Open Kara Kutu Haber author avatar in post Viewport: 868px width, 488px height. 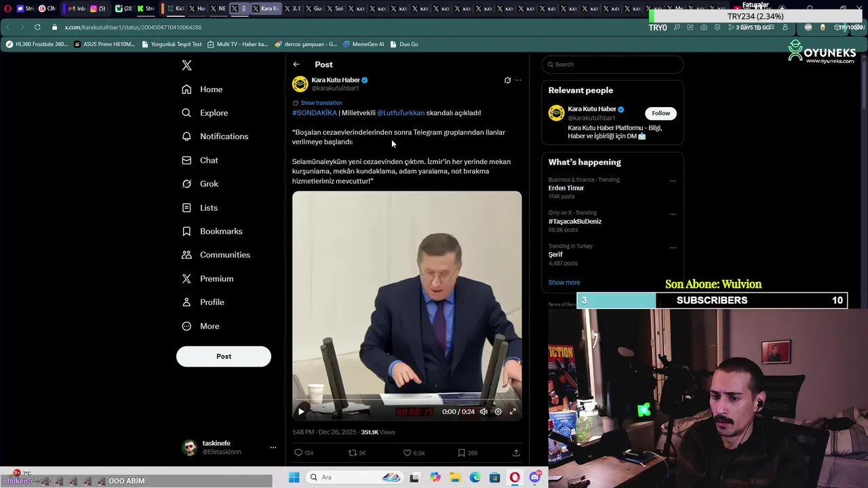300,84
